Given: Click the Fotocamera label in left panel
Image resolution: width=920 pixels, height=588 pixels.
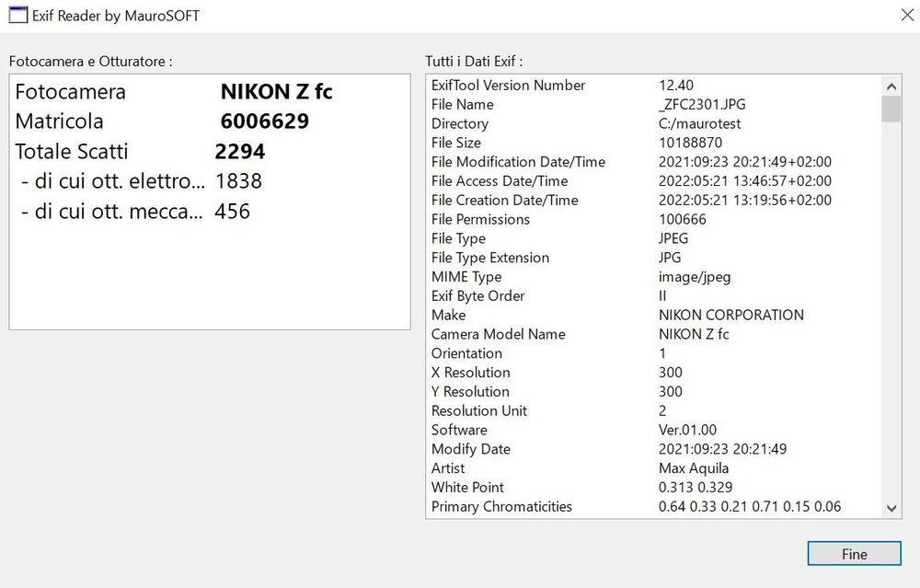Looking at the screenshot, I should (71, 91).
